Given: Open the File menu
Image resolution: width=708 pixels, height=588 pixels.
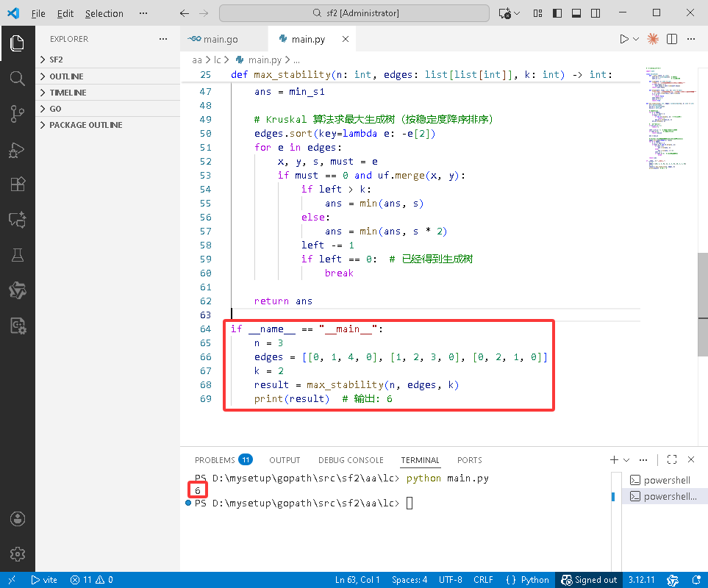Looking at the screenshot, I should (38, 13).
